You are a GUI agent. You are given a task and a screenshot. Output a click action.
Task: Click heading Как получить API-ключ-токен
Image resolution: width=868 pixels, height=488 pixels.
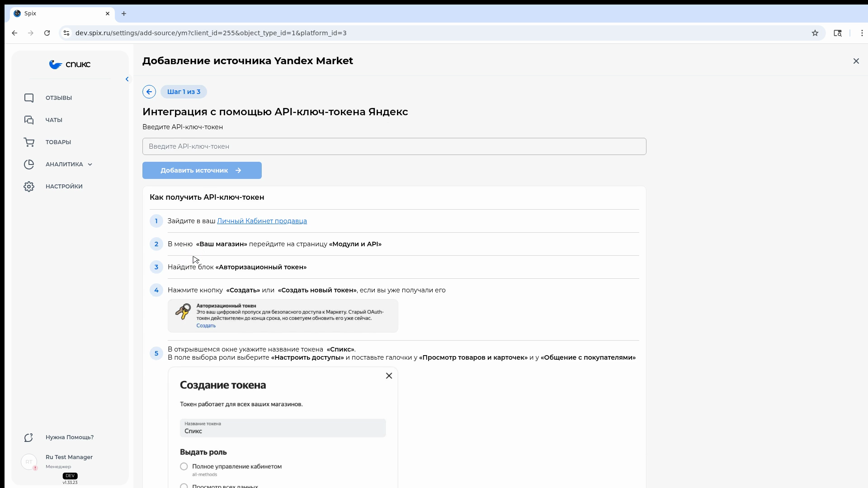(x=207, y=197)
